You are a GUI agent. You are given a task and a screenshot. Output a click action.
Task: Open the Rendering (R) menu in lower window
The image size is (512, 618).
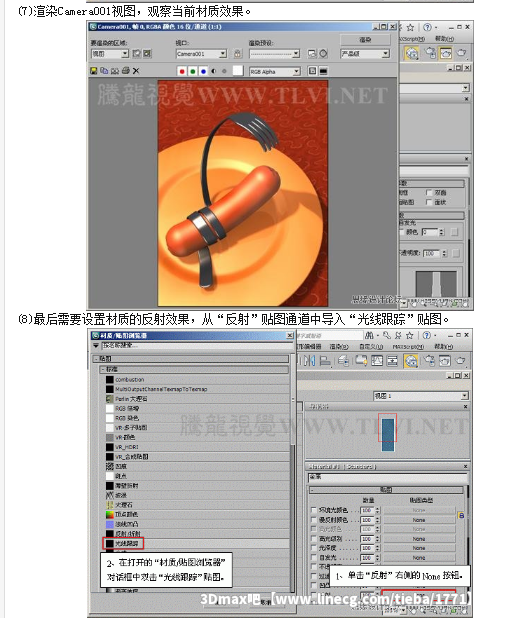click(339, 347)
